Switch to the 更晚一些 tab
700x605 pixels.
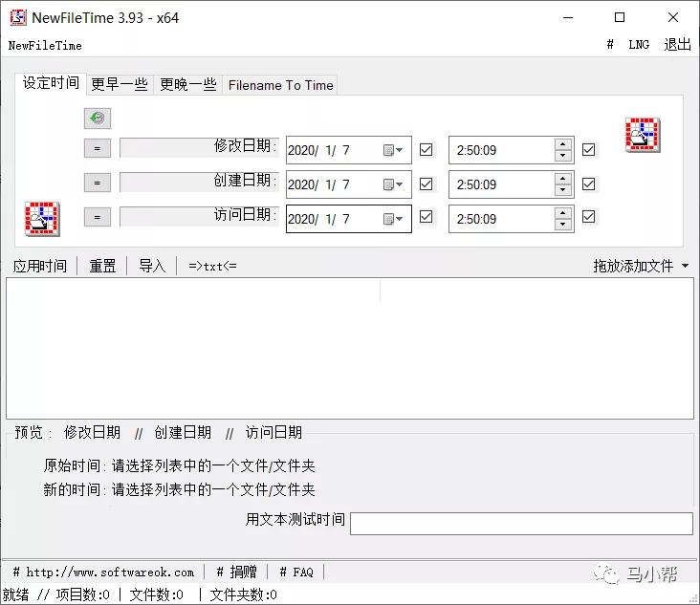point(188,84)
